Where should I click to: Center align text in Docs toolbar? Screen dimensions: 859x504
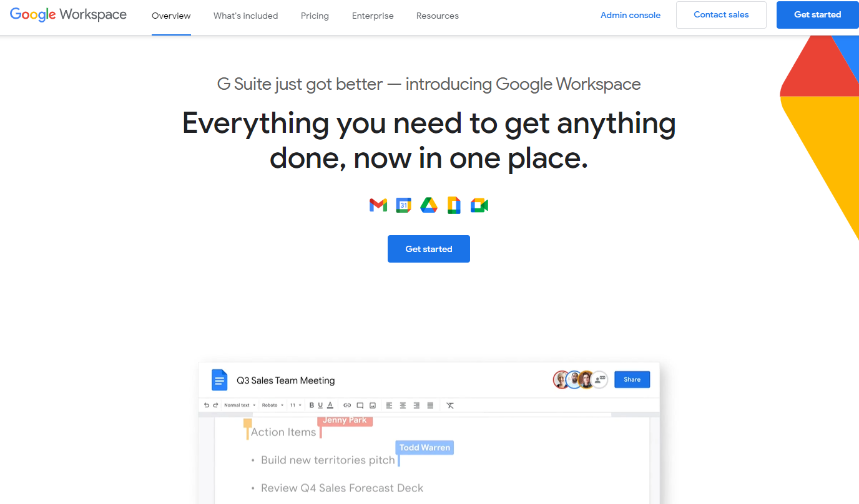point(403,405)
